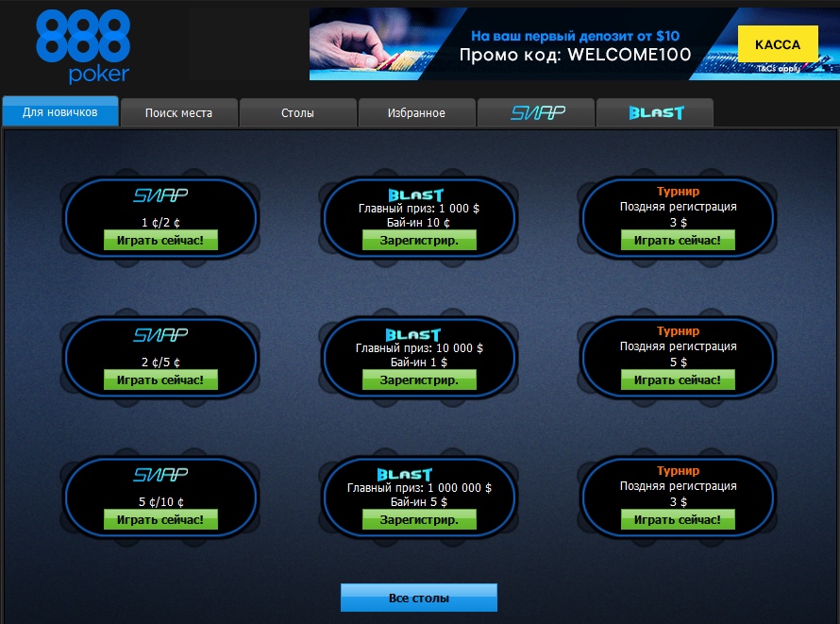Show all tables with 'Все столы'

click(x=419, y=598)
